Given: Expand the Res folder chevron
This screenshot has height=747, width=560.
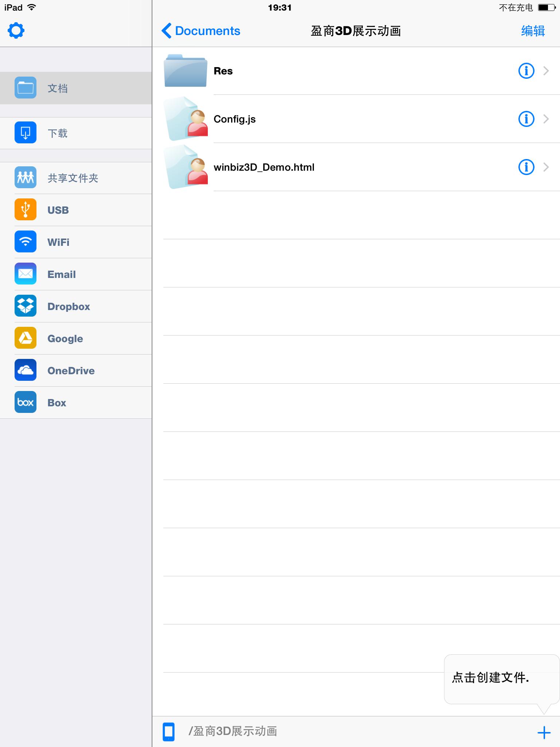Looking at the screenshot, I should (546, 71).
